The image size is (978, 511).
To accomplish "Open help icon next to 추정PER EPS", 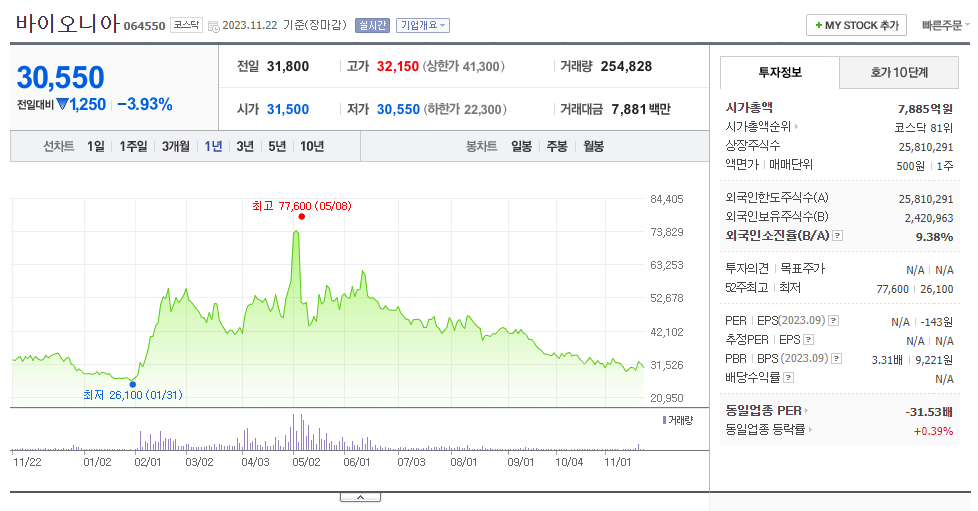I will (808, 340).
